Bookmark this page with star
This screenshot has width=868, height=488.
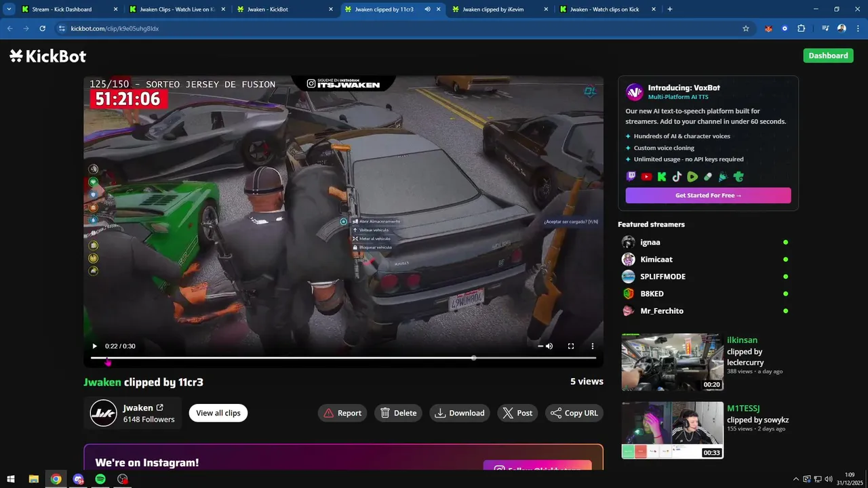pos(746,28)
